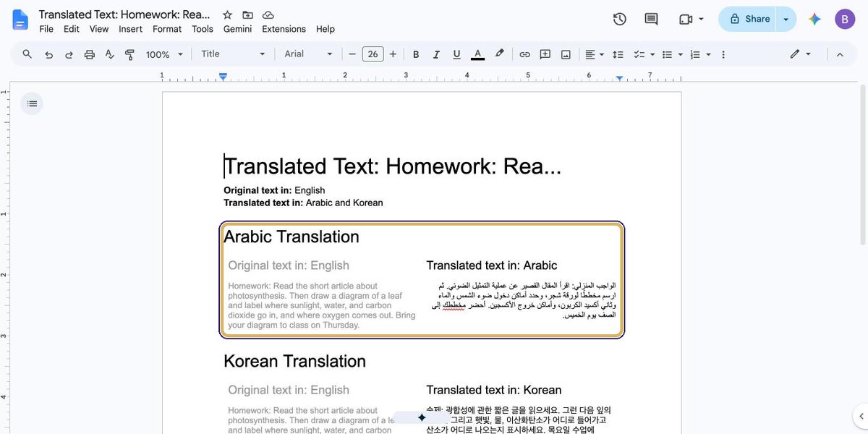Insert a link
The height and width of the screenshot is (434, 868).
point(525,54)
